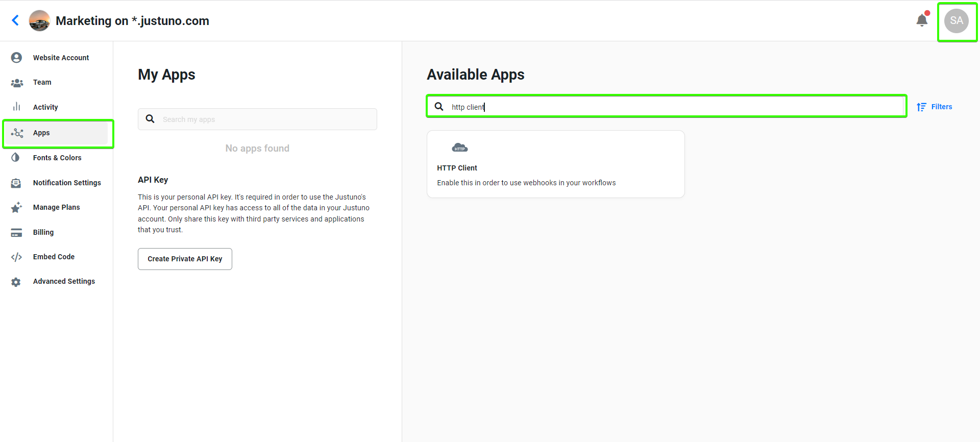
Task: Click the No apps found message
Action: click(x=257, y=149)
